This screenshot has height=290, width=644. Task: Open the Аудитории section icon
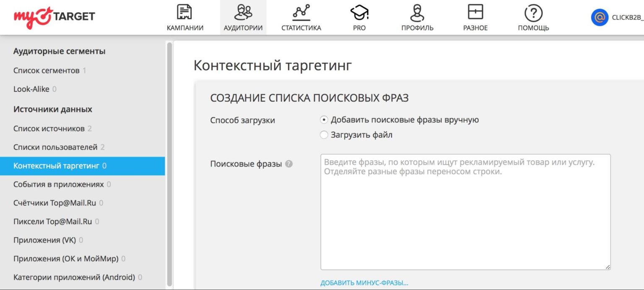coord(243,13)
